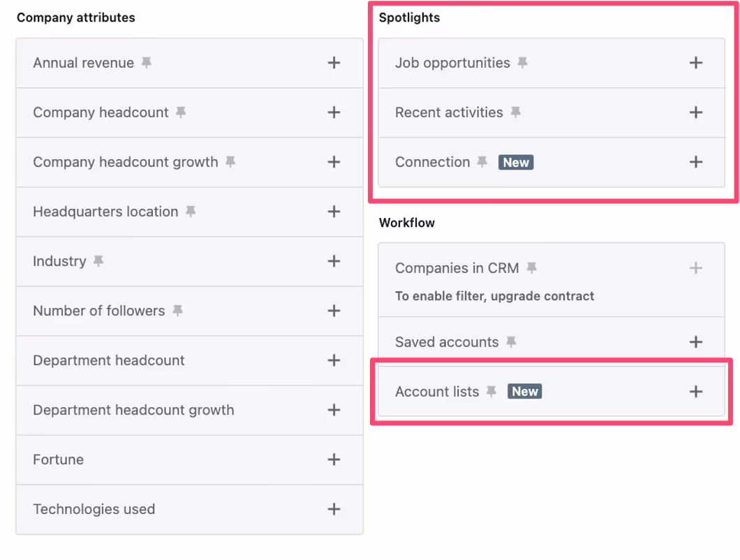Click pin icon beside Headquarters location
The width and height of the screenshot is (740, 560).
tap(191, 212)
